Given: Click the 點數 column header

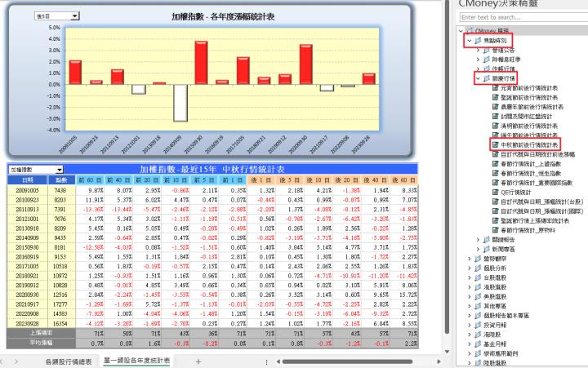Looking at the screenshot, I should tap(61, 180).
